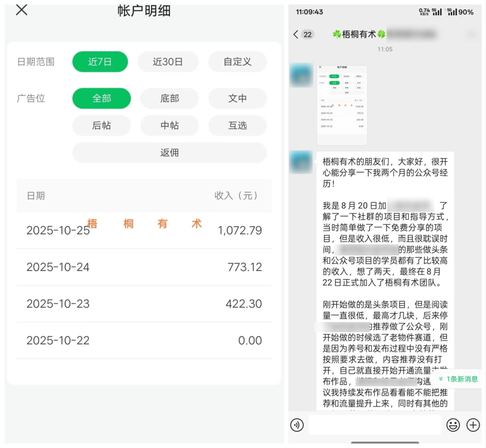Open the 自定义 custom date range picker
The image size is (486, 448).
pyautogui.click(x=237, y=62)
